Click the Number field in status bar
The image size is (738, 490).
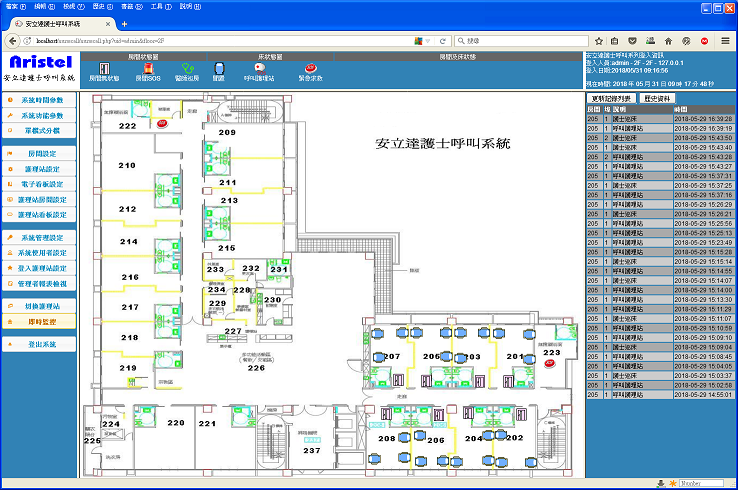[701, 483]
